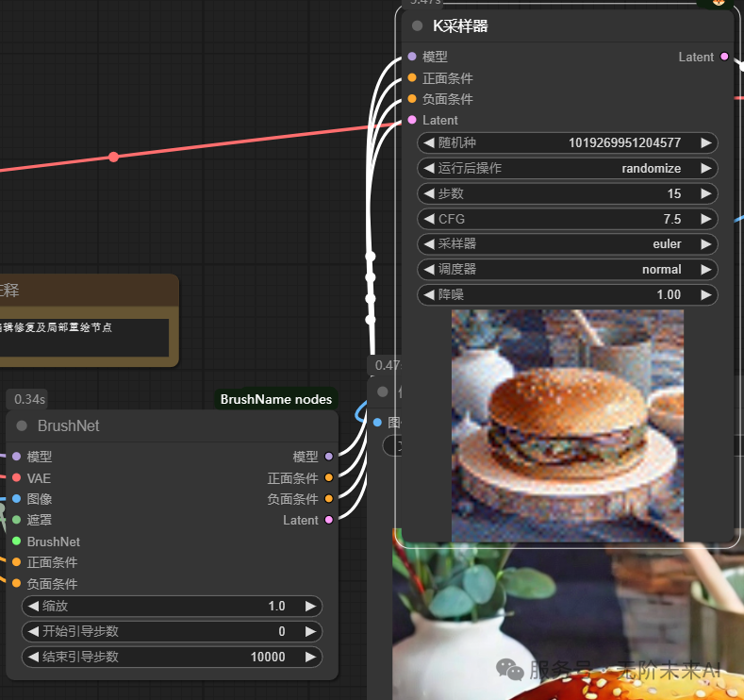Click the red link midpoint dot

[x=113, y=157]
